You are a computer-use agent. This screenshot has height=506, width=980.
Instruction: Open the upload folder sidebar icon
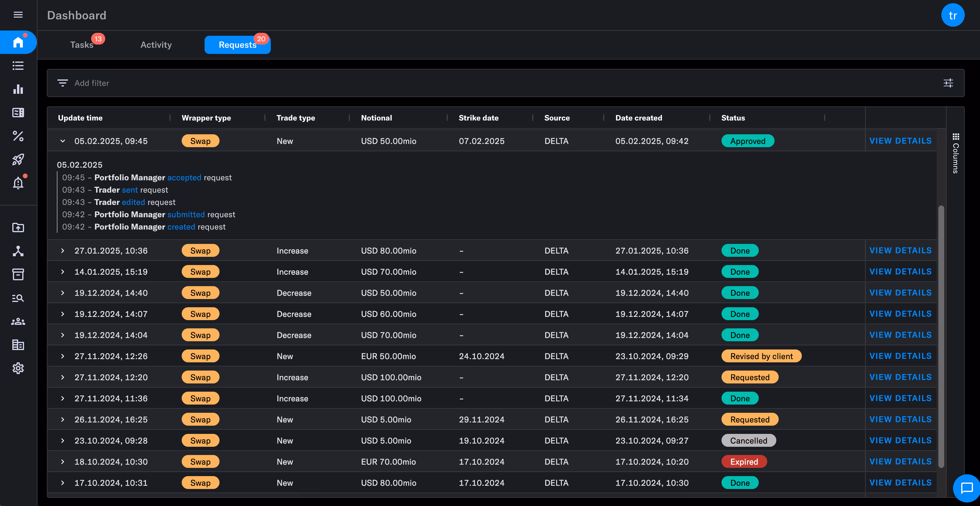(18, 227)
